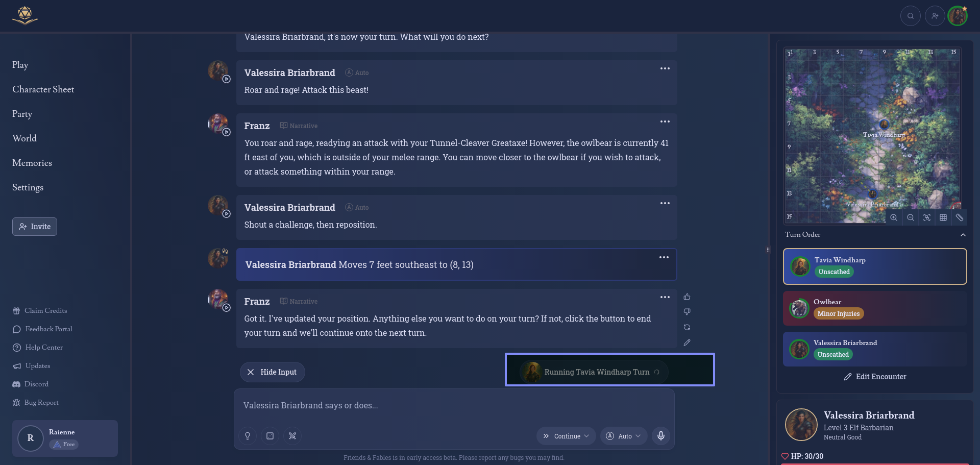Screen dimensions: 980x465
Task: Regenerate Franz's last narrative response
Action: 687,327
